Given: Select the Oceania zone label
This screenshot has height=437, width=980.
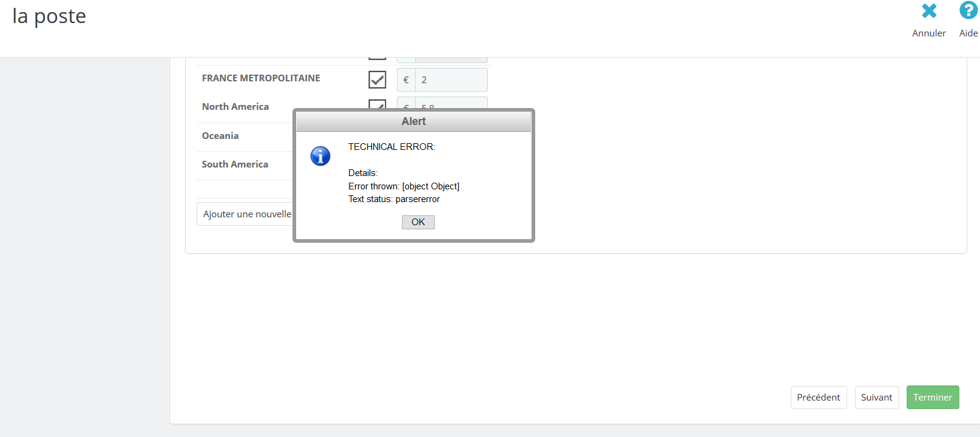Looking at the screenshot, I should click(220, 136).
